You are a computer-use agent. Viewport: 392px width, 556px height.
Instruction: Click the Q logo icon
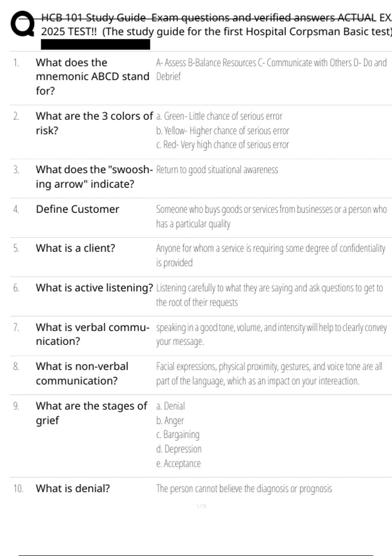tap(22, 24)
